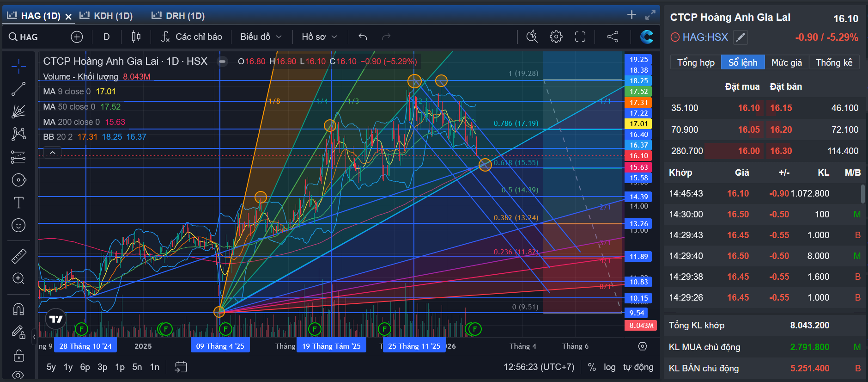Select the Text annotation tool

(x=18, y=203)
